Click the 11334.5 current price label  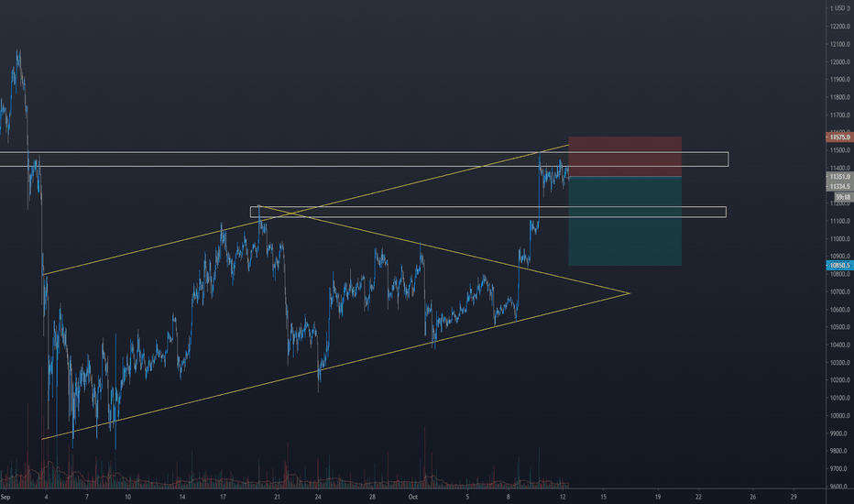point(840,186)
